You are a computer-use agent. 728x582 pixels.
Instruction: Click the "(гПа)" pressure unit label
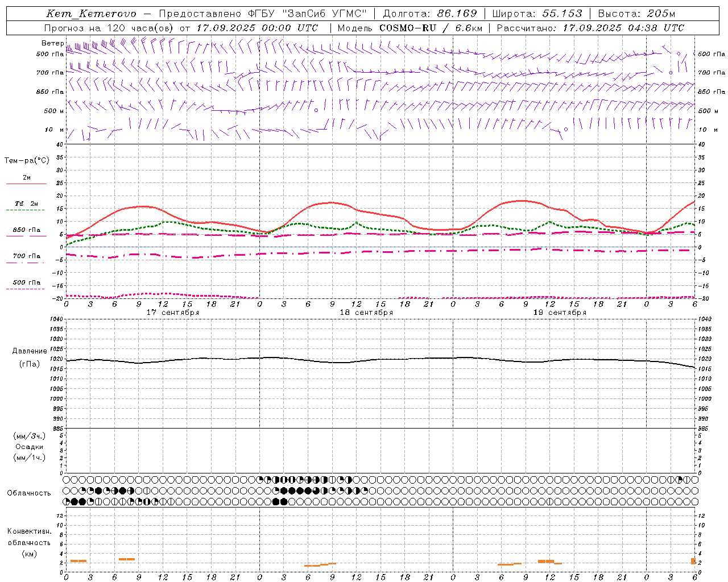[30, 364]
